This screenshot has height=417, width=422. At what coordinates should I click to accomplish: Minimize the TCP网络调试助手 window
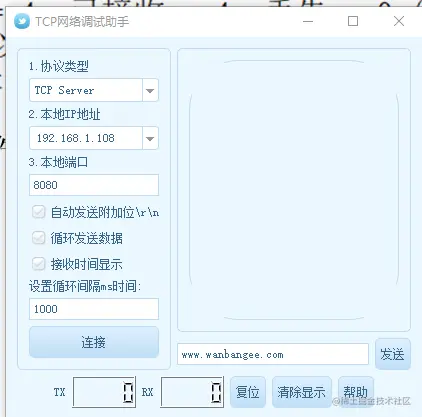[x=308, y=21]
